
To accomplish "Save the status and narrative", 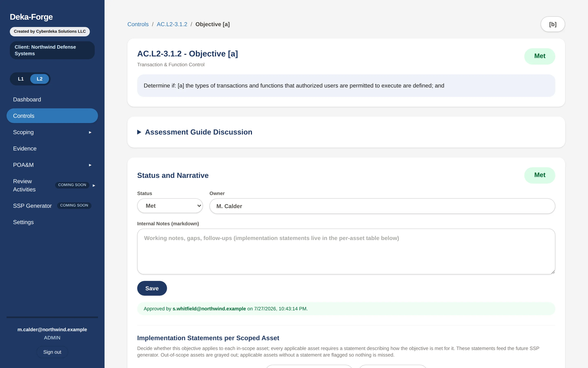I will [x=152, y=288].
